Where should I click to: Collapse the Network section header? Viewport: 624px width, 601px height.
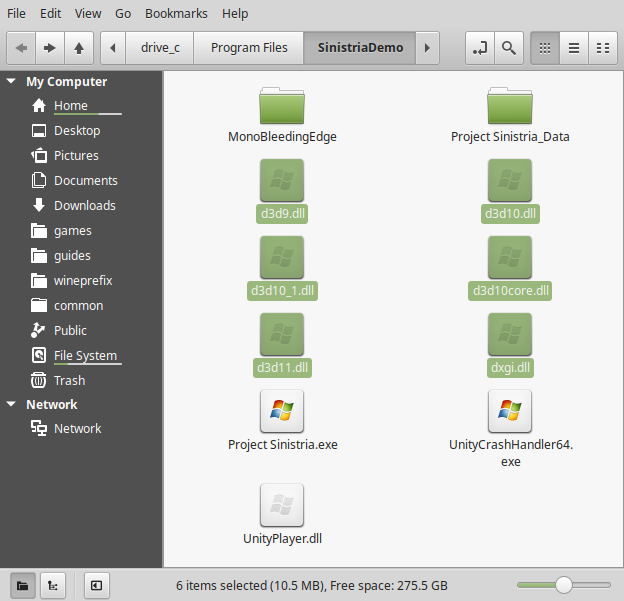click(x=11, y=404)
